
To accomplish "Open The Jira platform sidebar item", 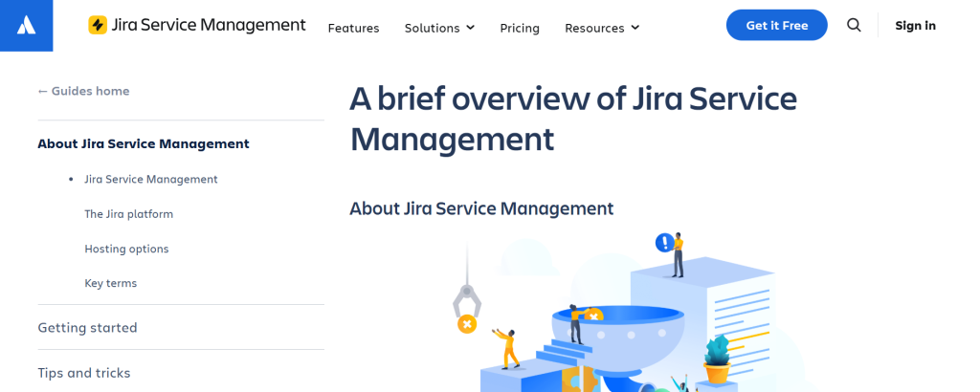I will 128,214.
